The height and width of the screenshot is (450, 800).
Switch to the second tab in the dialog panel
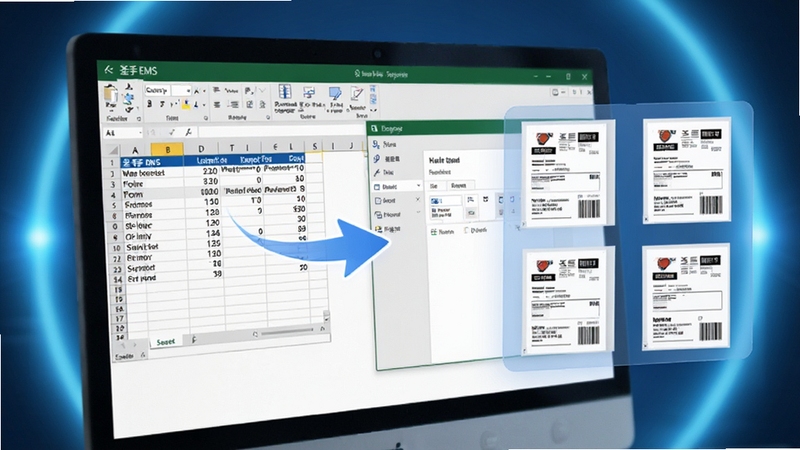pyautogui.click(x=459, y=185)
